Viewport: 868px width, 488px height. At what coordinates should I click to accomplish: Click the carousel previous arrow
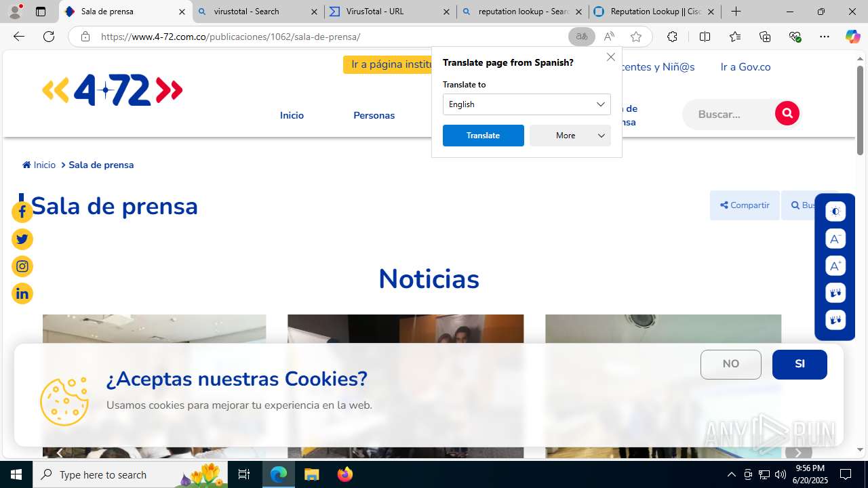(60, 452)
